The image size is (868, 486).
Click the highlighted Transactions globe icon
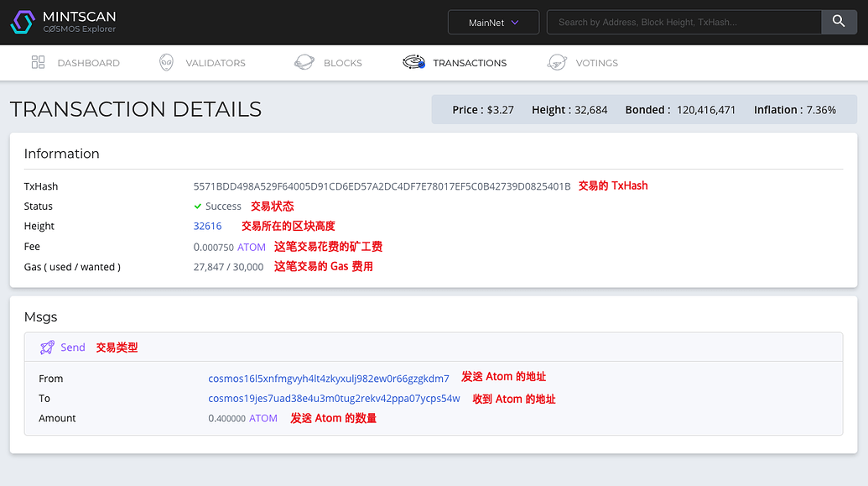click(x=413, y=62)
